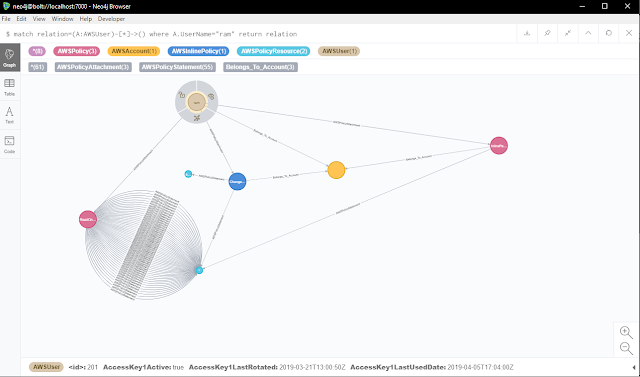Screen dimensions: 640x377
Task: Zoom out of the graph
Action: [626, 348]
